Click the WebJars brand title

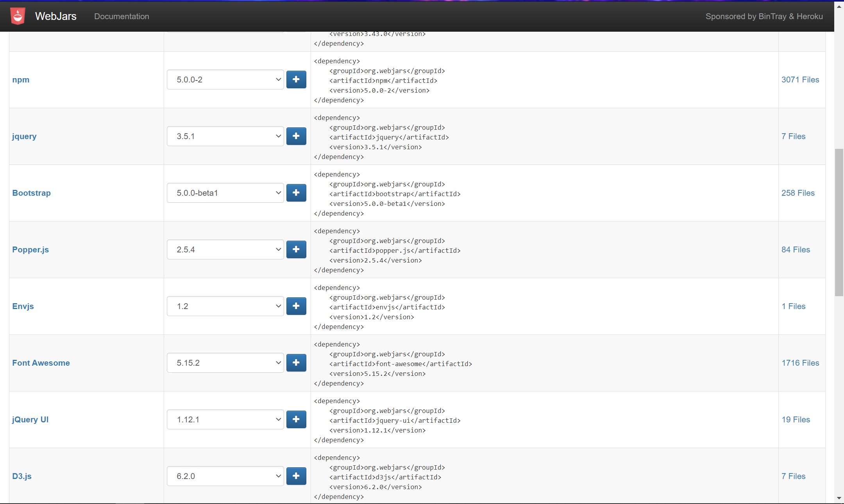click(56, 16)
